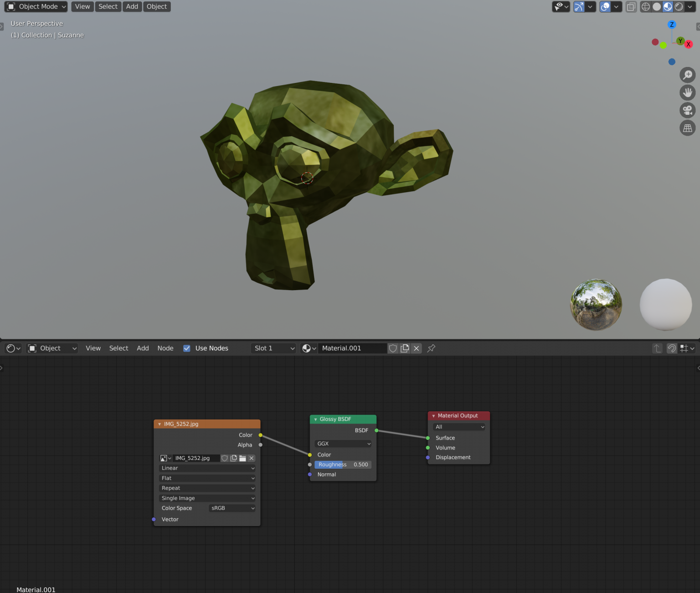
Task: Toggle Show Overlays in the viewport header
Action: 606,6
